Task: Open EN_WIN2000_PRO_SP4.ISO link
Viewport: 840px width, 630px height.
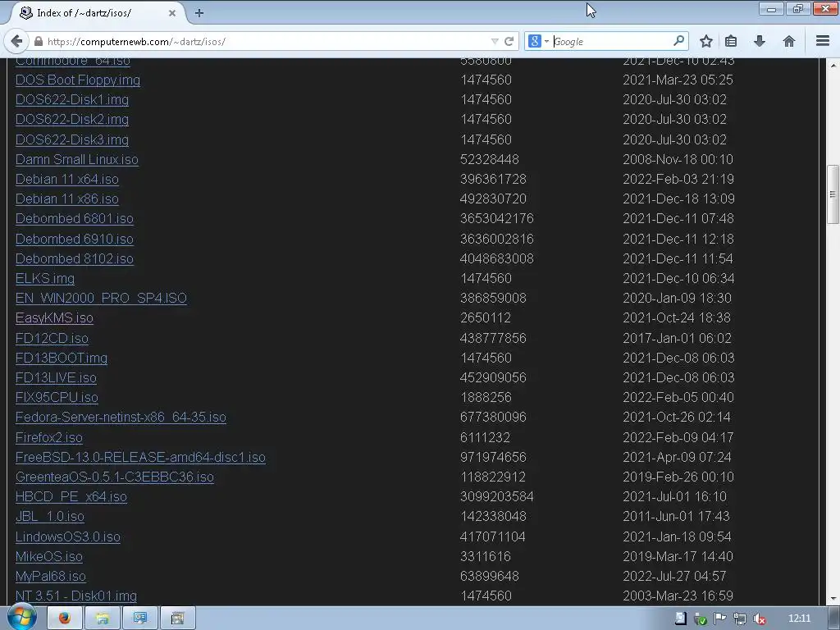Action: tap(101, 298)
